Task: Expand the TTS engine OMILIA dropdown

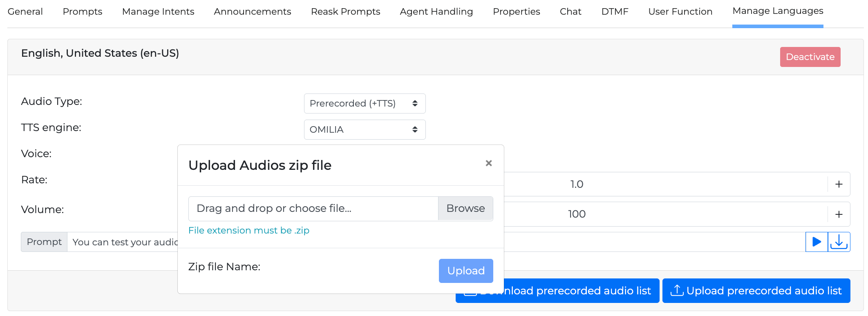Action: [365, 130]
